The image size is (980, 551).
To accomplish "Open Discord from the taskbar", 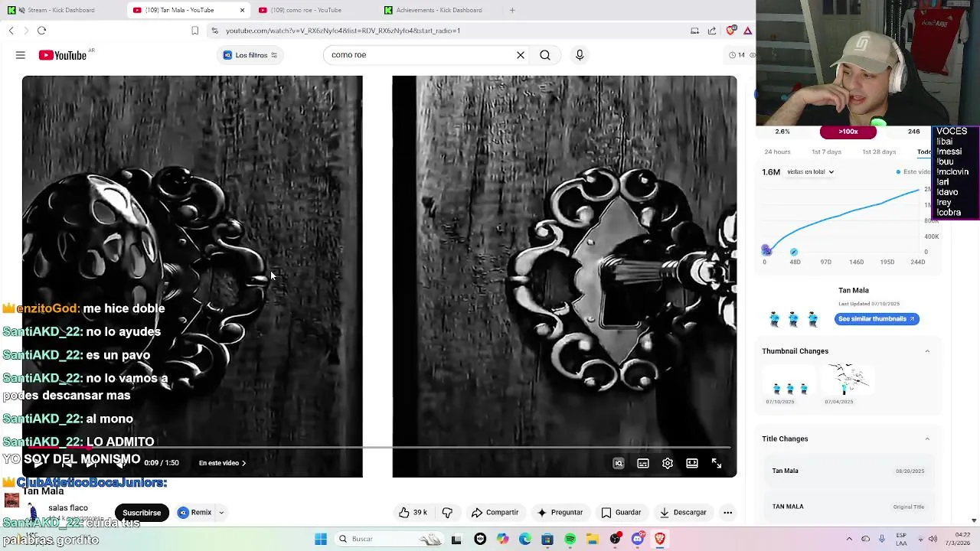I will point(638,539).
